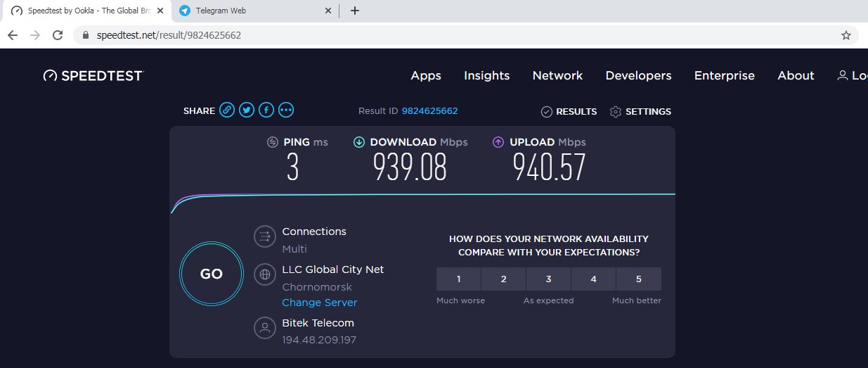Open the Apps menu
The image size is (868, 368).
click(x=426, y=75)
